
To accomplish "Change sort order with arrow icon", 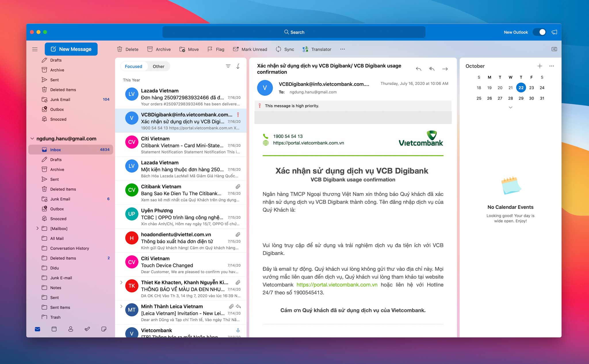I will 238,66.
